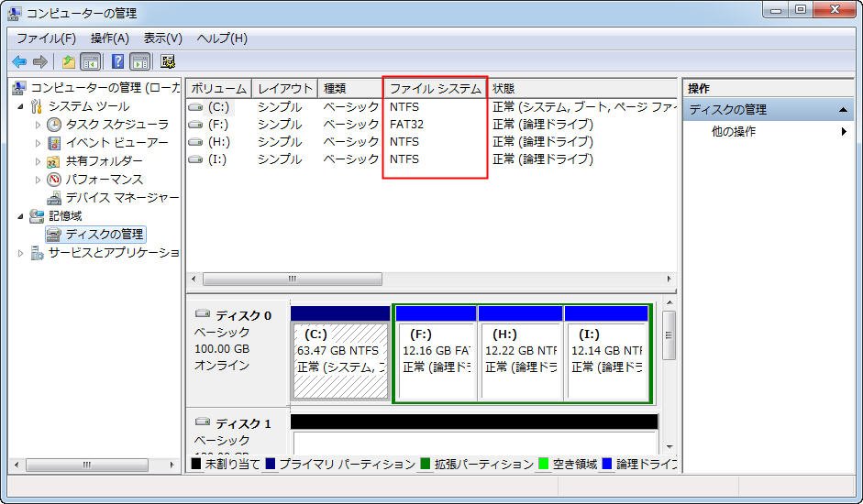Click the タスク スケジューラ clock icon
Screen dimensions: 863x504
pyautogui.click(x=54, y=125)
